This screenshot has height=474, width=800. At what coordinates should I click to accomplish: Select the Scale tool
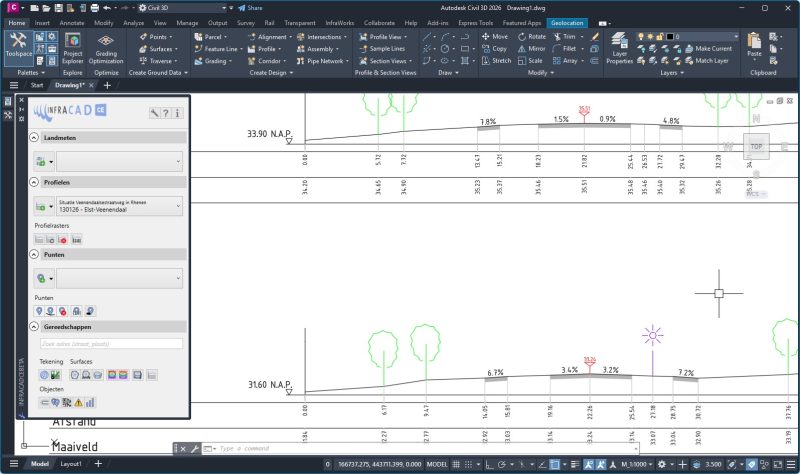pos(530,61)
